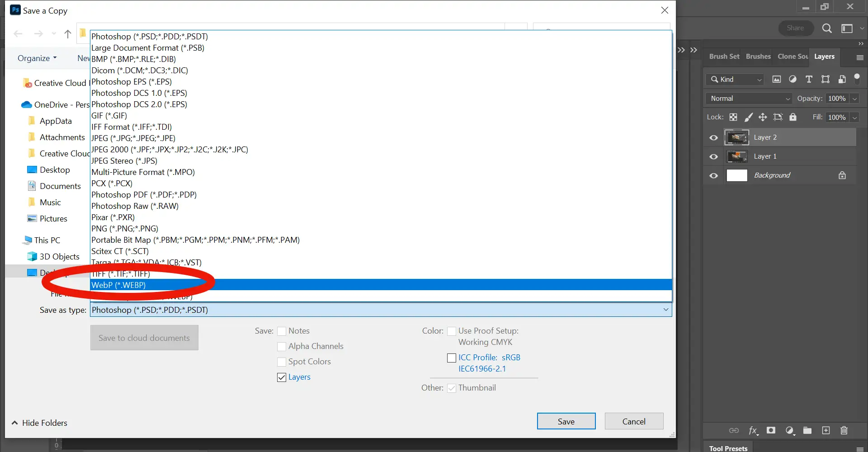Select TIFF (*.TIF;*.TIFF) format
The height and width of the screenshot is (452, 868).
pos(381,273)
